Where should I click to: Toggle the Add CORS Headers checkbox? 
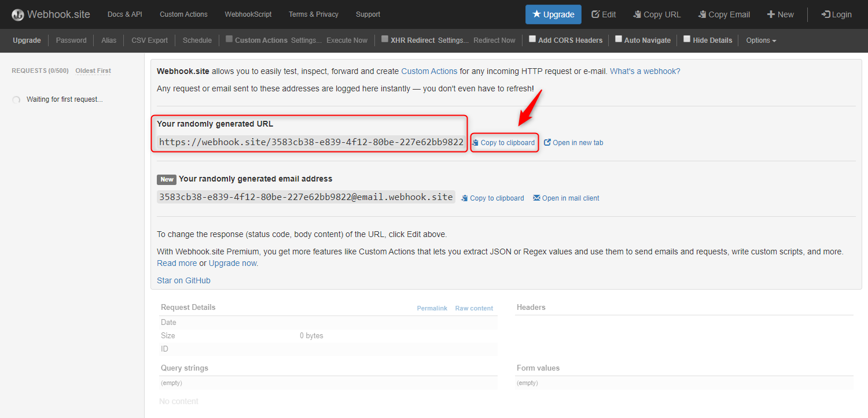coord(532,39)
